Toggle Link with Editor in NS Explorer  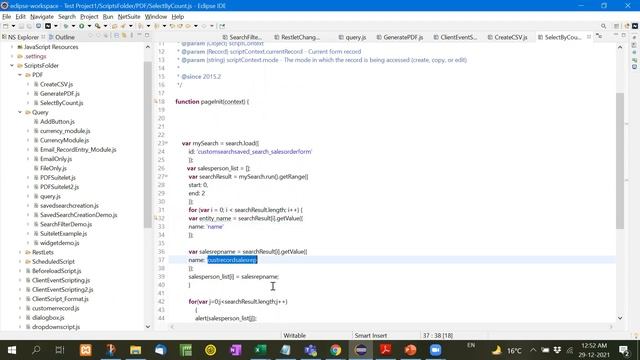coord(124,36)
